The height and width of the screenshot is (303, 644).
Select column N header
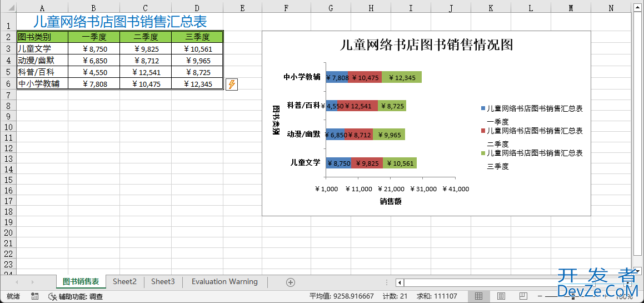611,8
